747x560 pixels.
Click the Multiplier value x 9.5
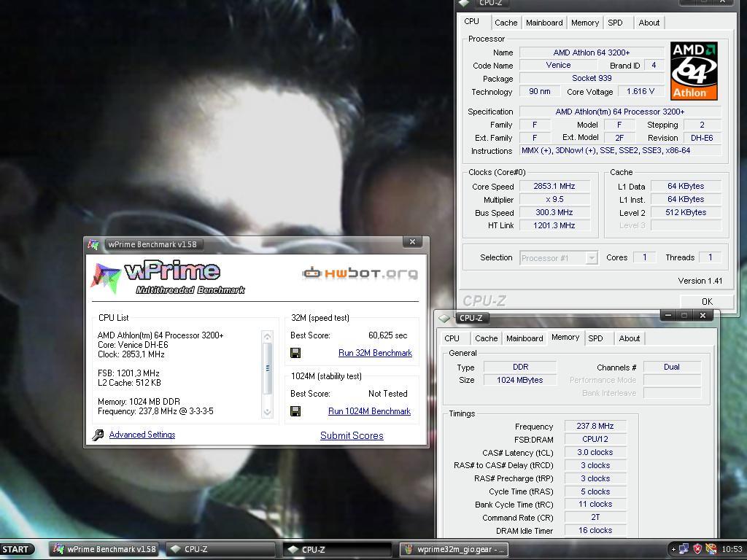[554, 200]
